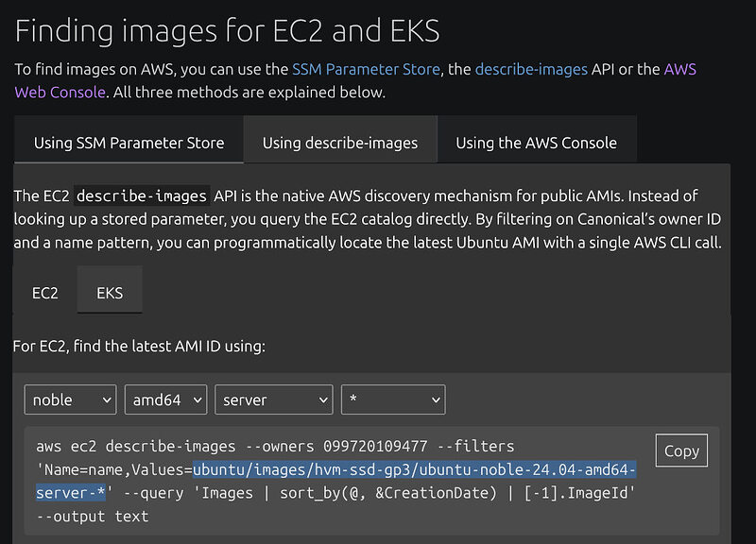Click the inline describe-images code label
This screenshot has width=756, height=544.
point(141,195)
